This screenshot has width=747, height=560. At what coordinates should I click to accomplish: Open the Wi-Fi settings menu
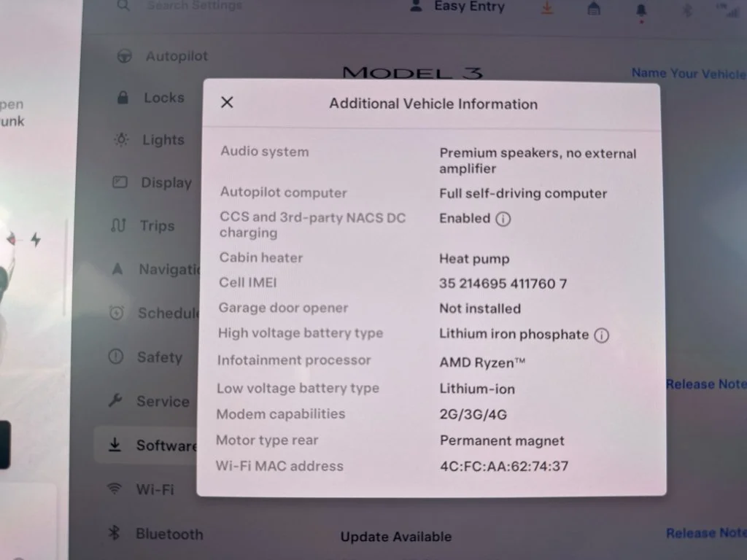pos(141,489)
